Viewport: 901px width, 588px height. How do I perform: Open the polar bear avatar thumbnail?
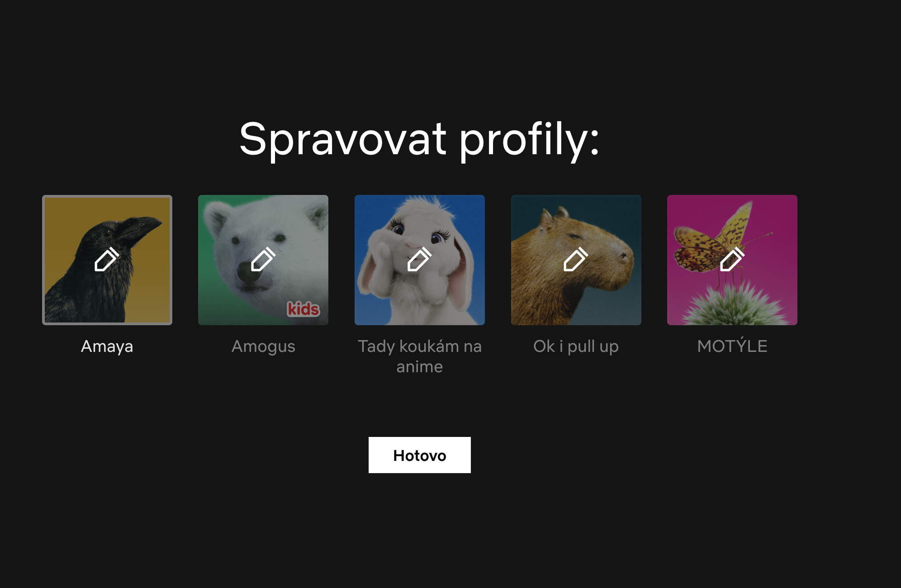tap(263, 260)
